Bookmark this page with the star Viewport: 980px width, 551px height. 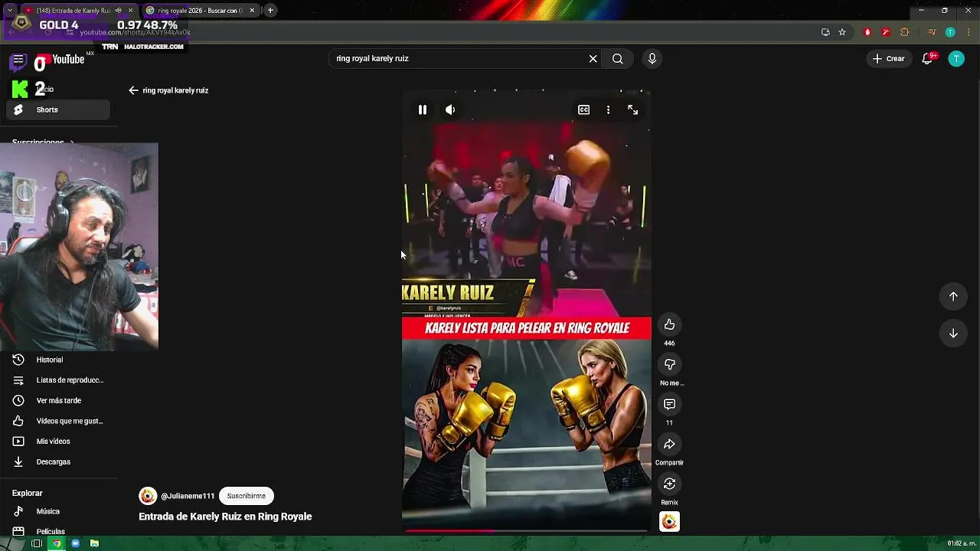click(842, 32)
